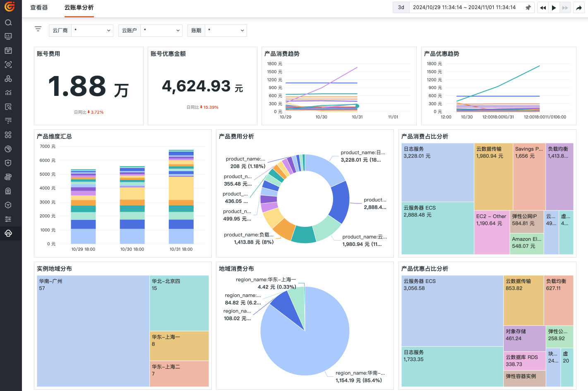
Task: Open the trace lines icon in sidebar
Action: [8, 121]
